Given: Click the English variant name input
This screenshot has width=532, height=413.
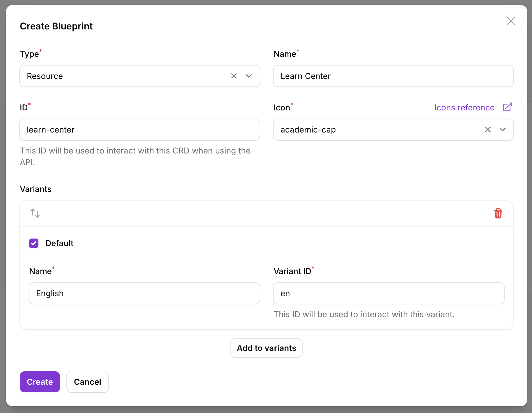Looking at the screenshot, I should point(144,293).
